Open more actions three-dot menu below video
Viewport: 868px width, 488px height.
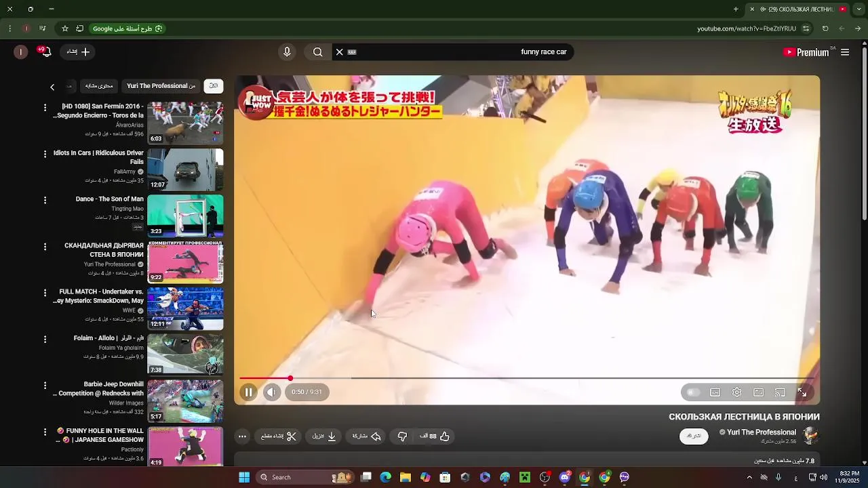coord(242,436)
